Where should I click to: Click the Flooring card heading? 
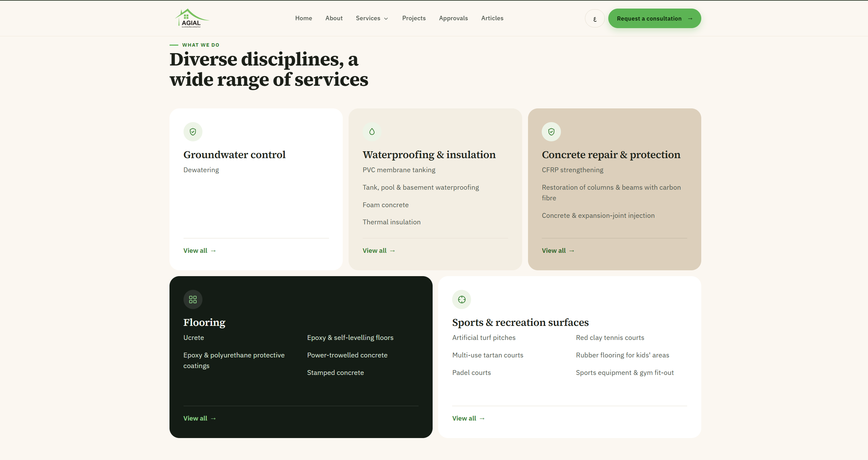204,322
